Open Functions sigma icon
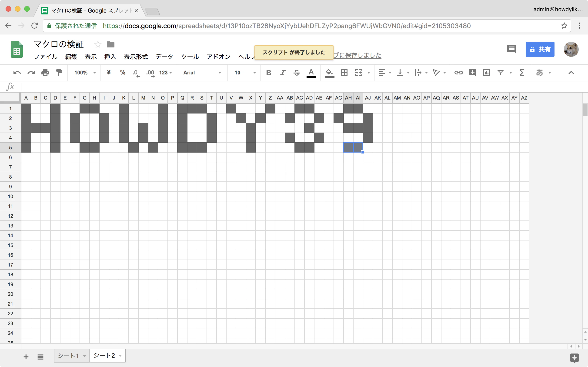Screen dimensions: 588x367 522,73
